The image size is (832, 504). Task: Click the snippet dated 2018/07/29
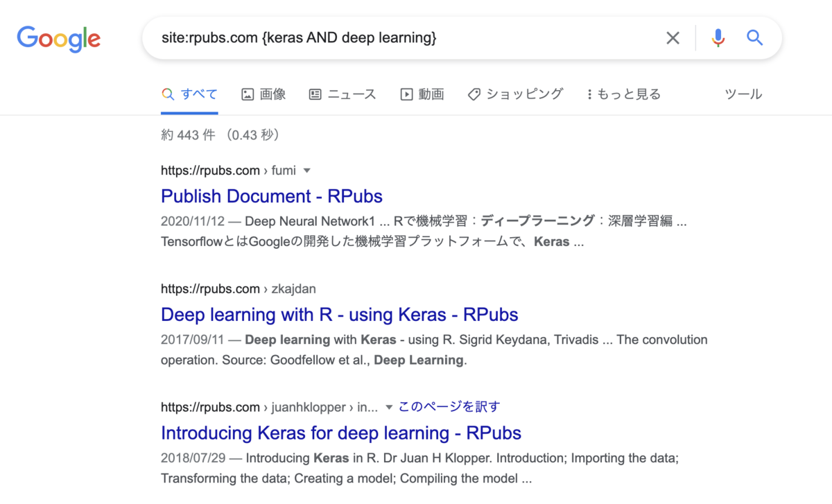click(x=420, y=469)
